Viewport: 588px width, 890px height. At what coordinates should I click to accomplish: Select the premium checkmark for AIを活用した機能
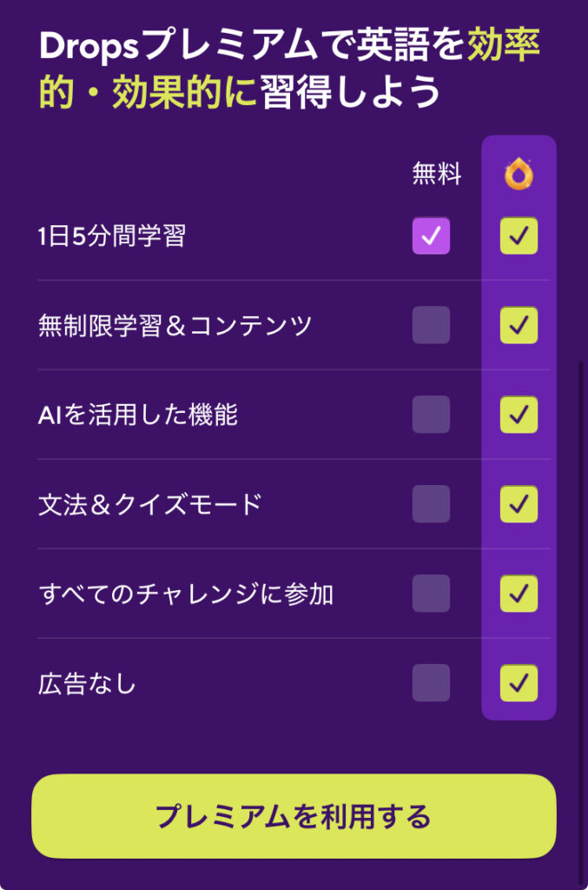(x=518, y=415)
